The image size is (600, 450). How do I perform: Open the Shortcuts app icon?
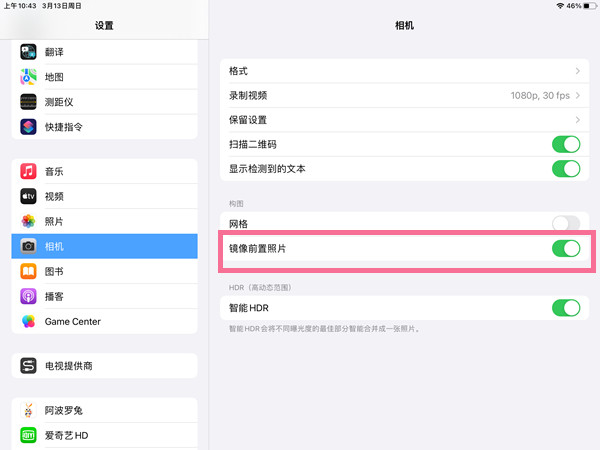click(29, 127)
